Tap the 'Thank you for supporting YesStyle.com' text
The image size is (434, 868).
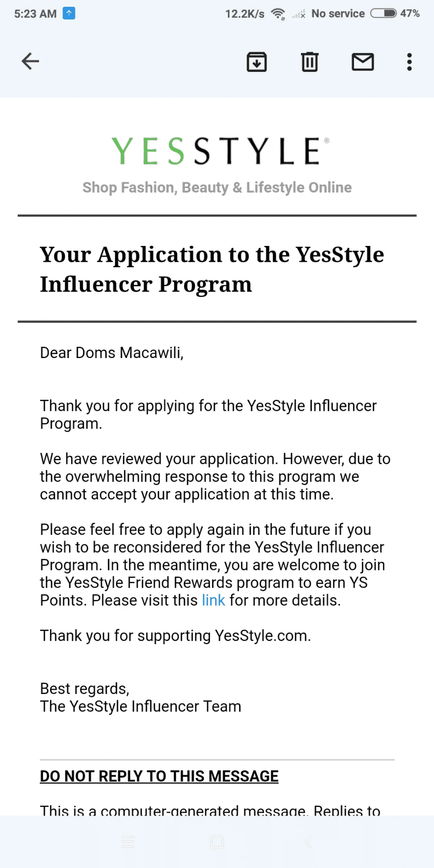175,636
